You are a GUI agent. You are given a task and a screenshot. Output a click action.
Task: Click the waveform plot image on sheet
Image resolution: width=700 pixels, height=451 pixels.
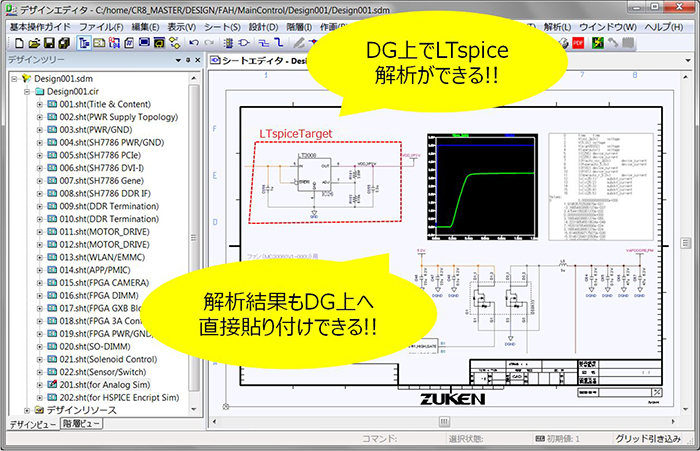tap(482, 187)
